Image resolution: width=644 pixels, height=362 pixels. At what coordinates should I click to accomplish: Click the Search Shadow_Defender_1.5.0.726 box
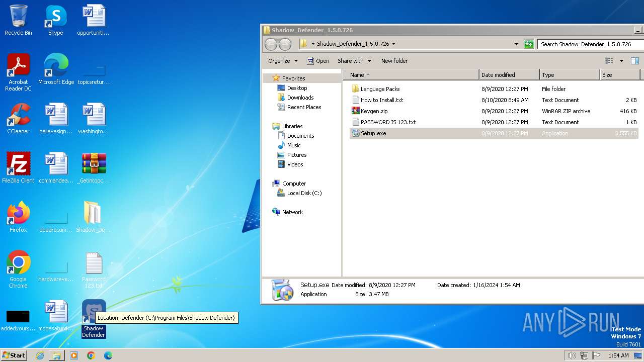coord(591,44)
